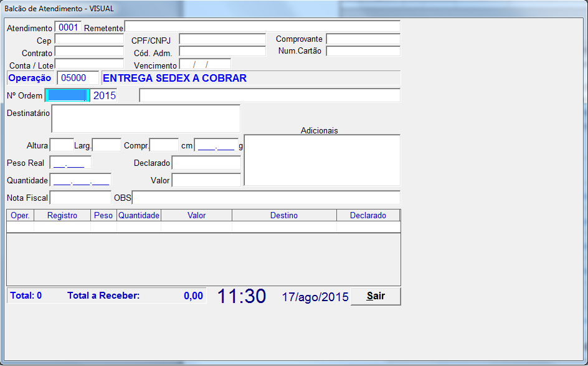Focus the Valor input field
588x366 pixels.
206,180
